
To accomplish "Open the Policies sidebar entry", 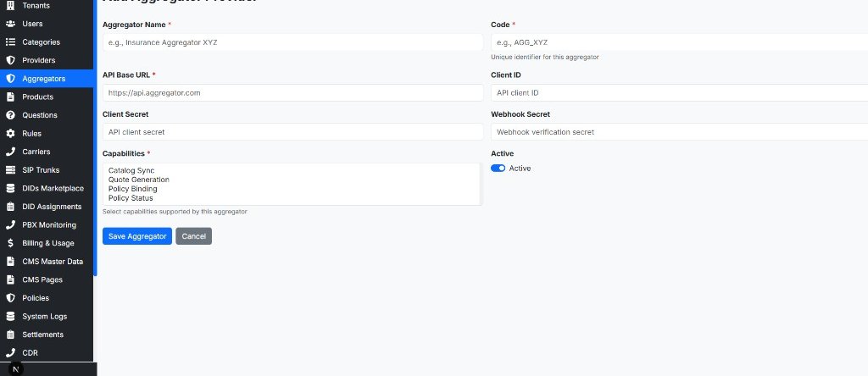I will click(47, 297).
